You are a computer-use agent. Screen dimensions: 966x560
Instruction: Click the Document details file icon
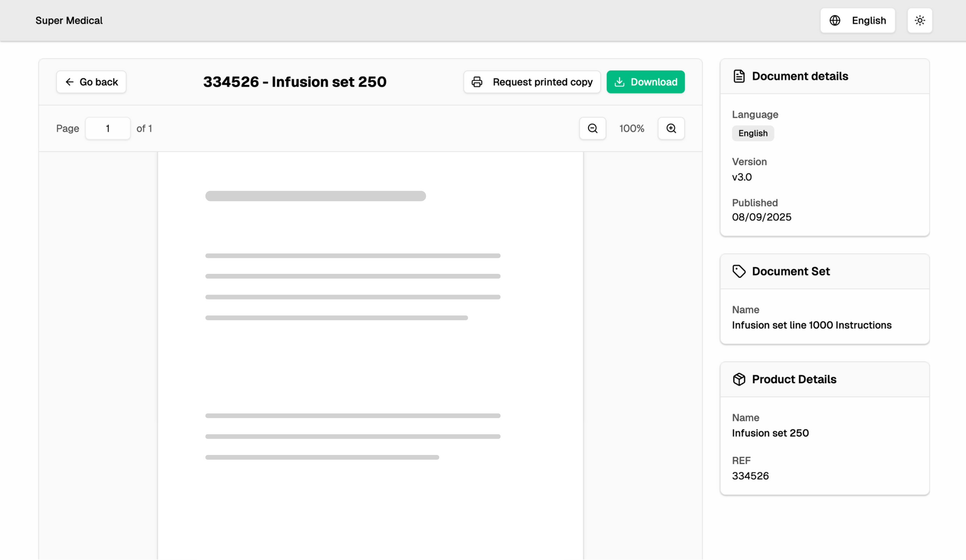[x=739, y=76]
